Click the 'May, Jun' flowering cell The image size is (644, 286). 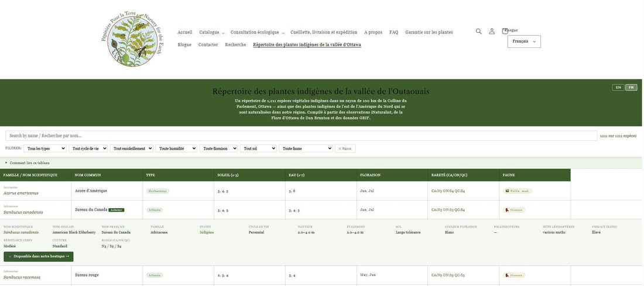368,275
